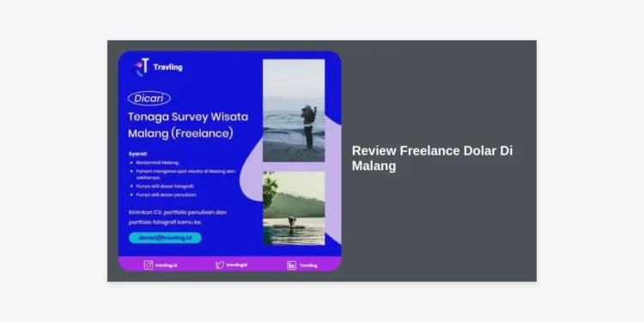
Task: Click the Travling logo icon on the poster
Action: pos(142,67)
